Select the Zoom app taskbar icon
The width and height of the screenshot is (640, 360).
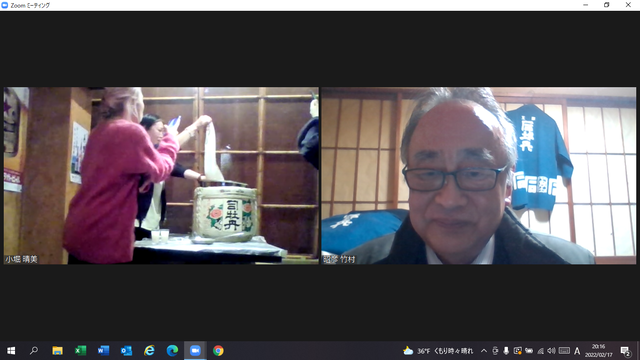coord(195,351)
